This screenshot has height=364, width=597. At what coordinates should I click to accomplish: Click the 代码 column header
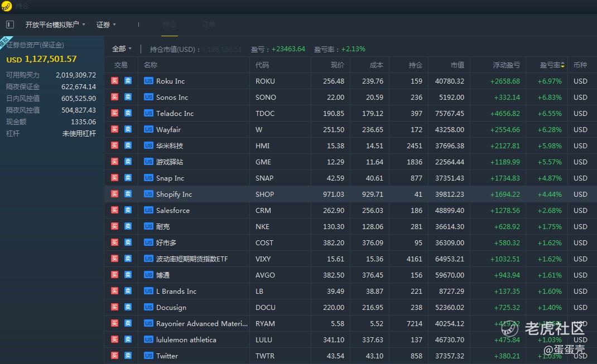(x=262, y=65)
